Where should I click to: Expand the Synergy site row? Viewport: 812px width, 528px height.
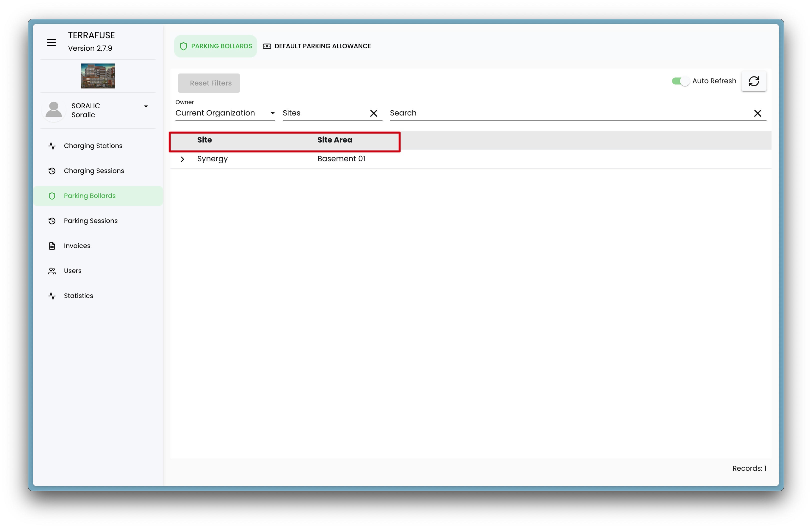pos(182,159)
